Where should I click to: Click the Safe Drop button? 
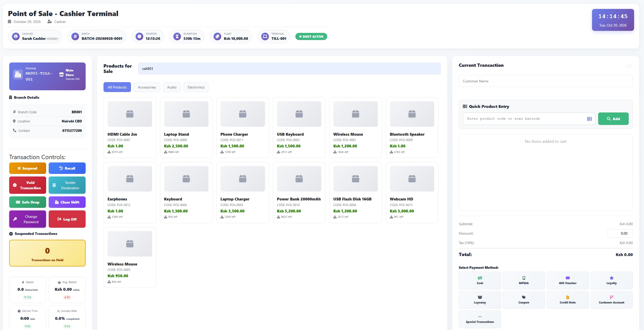click(28, 202)
